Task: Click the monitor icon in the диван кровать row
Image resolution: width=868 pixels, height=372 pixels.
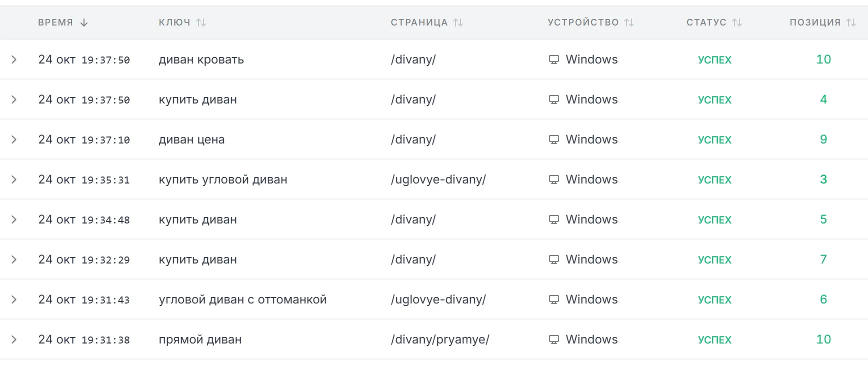Action: coord(554,59)
